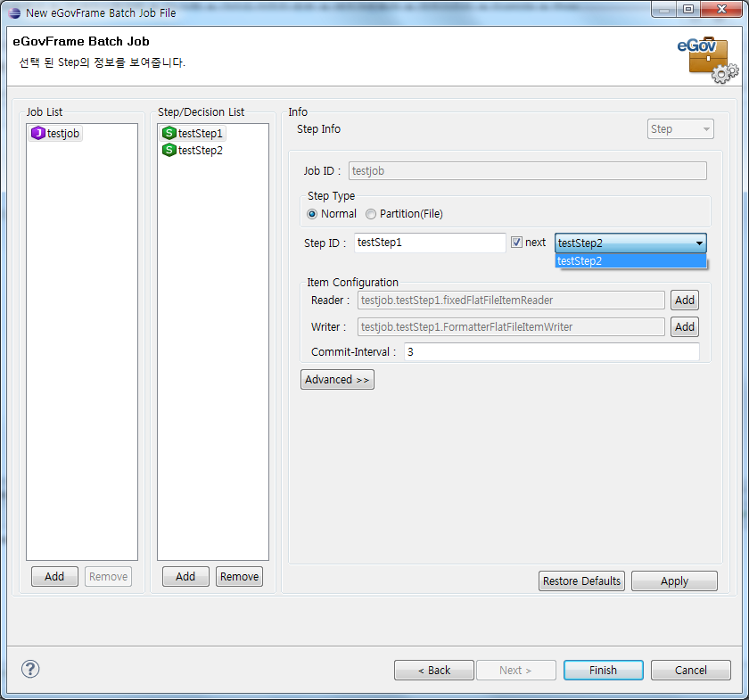The image size is (749, 700).
Task: Click the Finish button
Action: 604,670
